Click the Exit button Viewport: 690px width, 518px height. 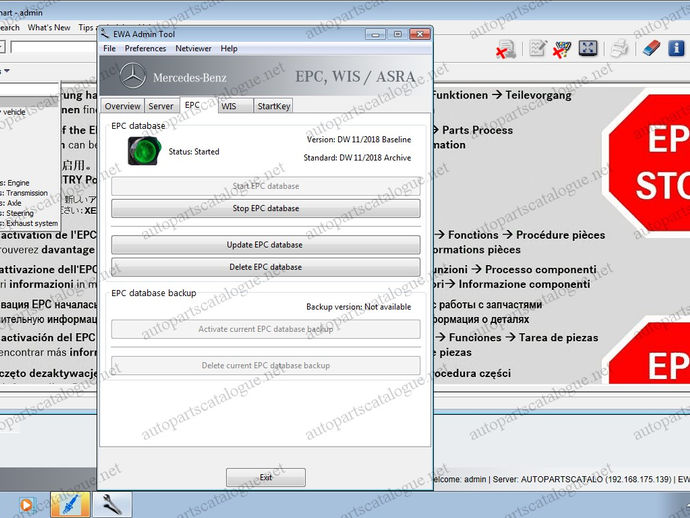[x=266, y=478]
